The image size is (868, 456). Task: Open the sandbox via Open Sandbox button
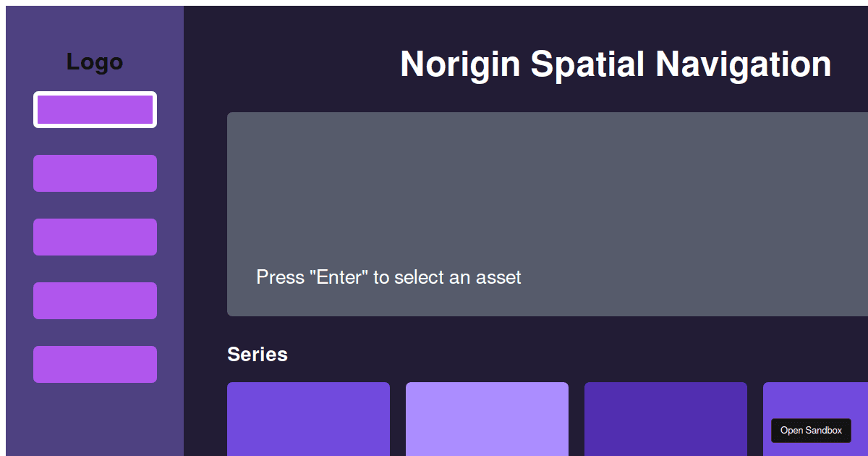[x=811, y=430]
